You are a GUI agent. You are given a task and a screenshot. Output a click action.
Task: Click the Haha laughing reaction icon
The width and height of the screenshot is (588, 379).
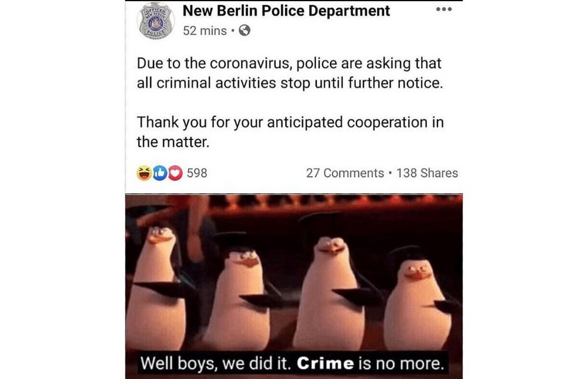tap(144, 173)
